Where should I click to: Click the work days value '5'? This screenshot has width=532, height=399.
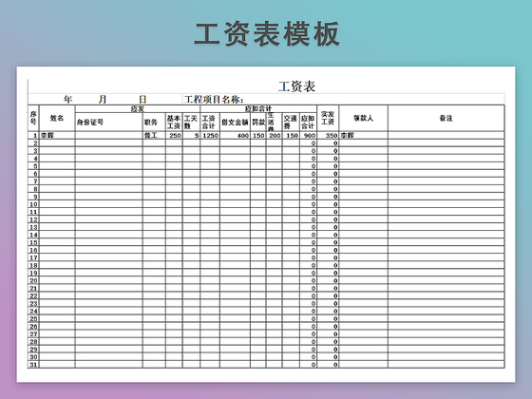tap(197, 136)
